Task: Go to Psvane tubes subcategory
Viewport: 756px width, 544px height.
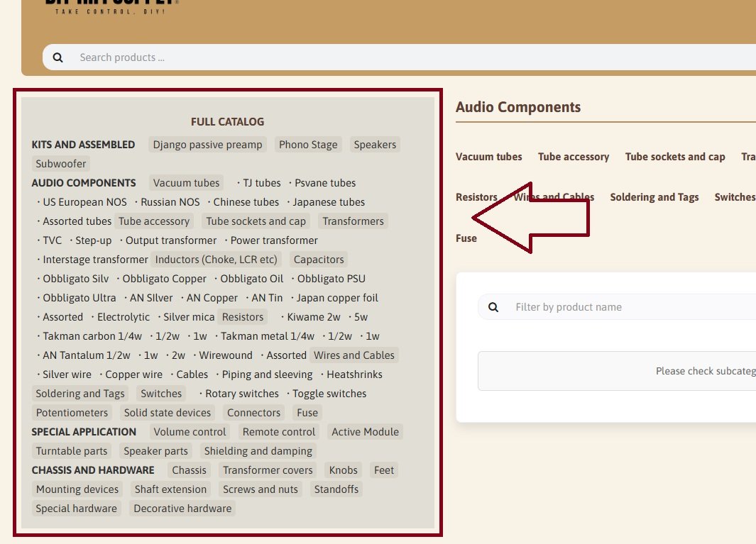Action: pos(325,183)
